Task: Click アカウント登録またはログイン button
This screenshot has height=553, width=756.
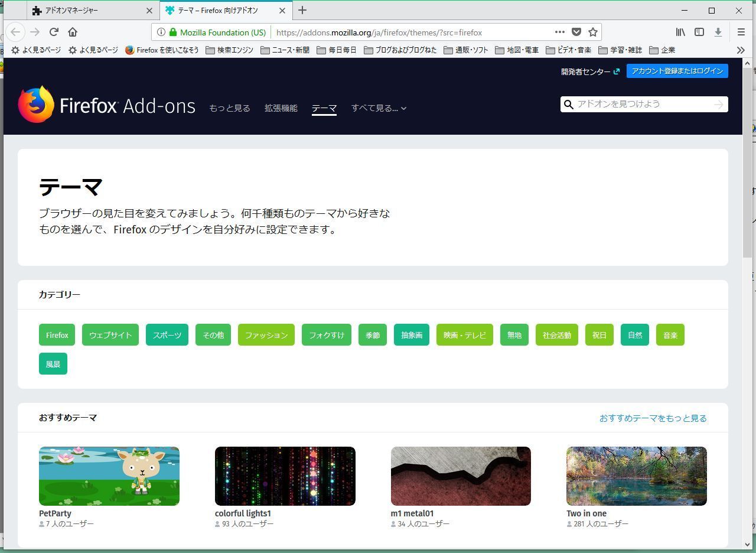Action: 677,71
